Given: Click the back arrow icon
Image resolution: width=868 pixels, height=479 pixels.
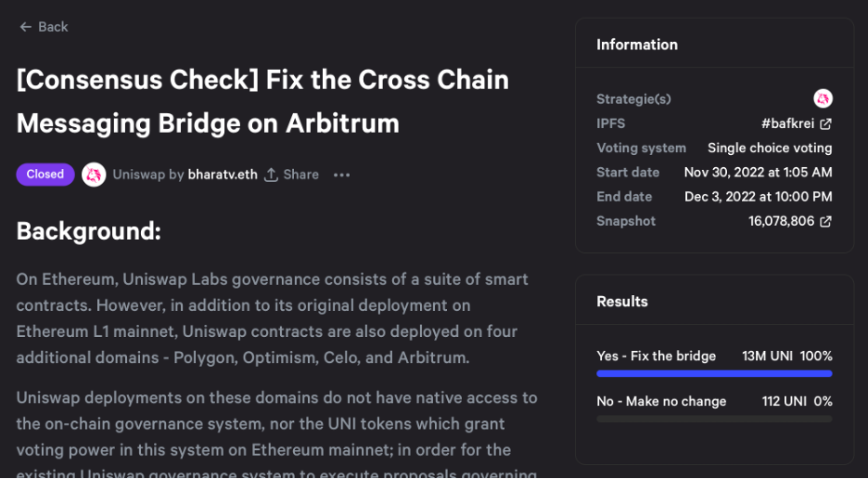Looking at the screenshot, I should click(x=25, y=27).
